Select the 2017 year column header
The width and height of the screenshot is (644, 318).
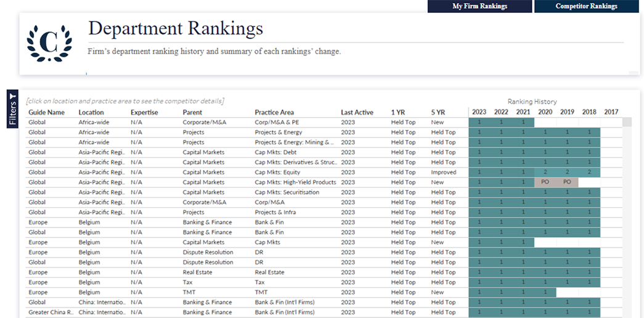point(611,112)
